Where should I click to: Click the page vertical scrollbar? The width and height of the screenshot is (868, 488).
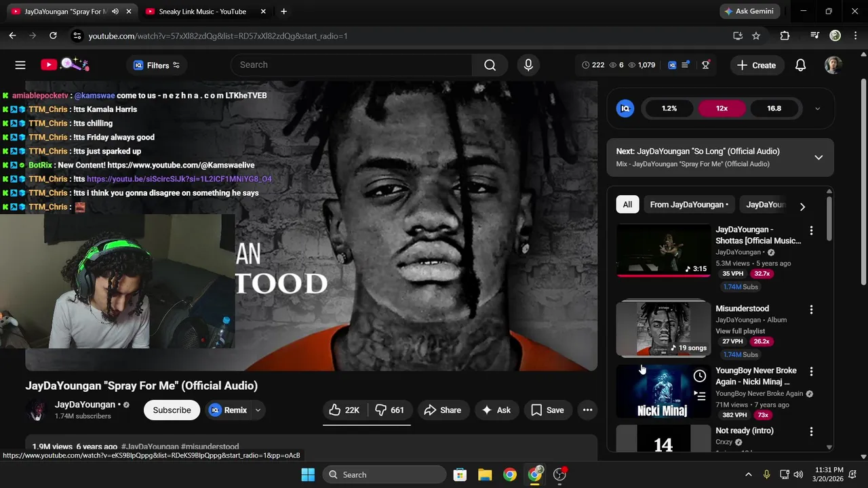pyautogui.click(x=863, y=183)
